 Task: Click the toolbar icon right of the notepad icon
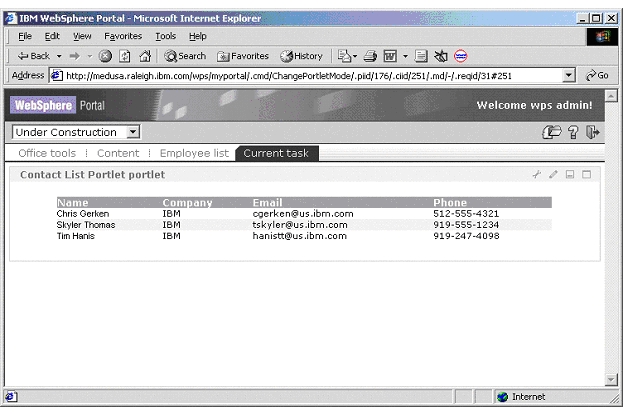pyautogui.click(x=441, y=56)
